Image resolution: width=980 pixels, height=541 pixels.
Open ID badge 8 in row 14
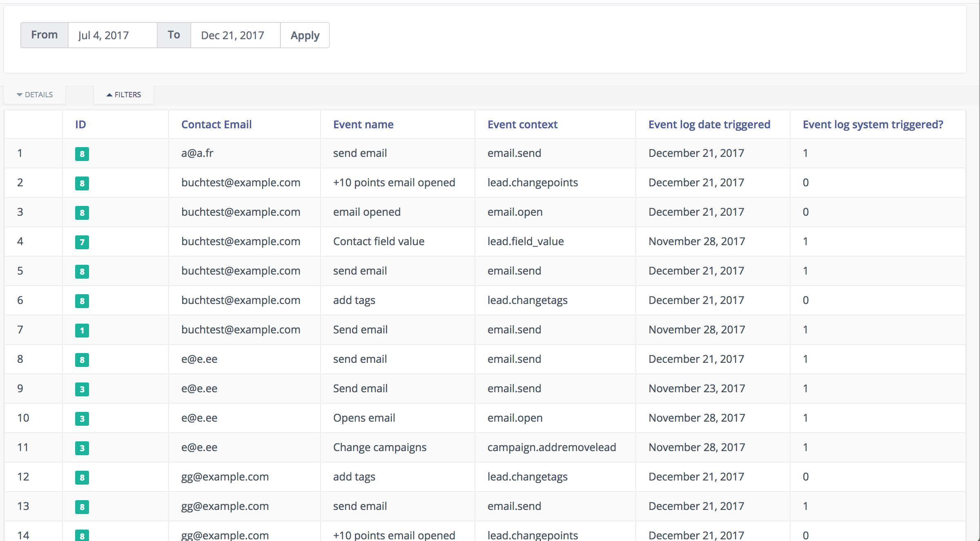click(82, 535)
